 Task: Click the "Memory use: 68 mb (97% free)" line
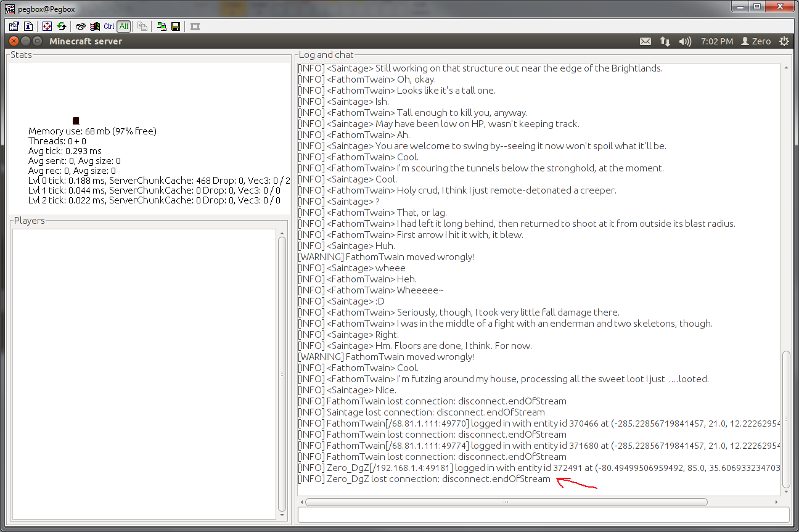click(x=92, y=131)
